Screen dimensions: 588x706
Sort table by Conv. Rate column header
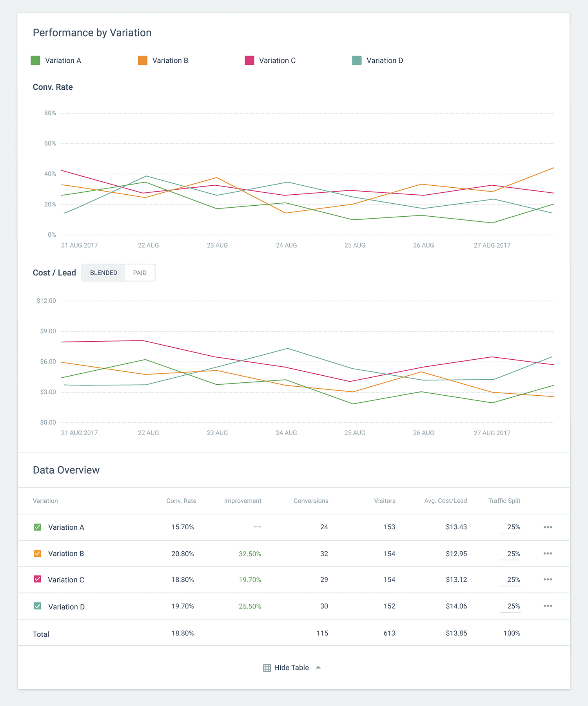click(x=181, y=501)
